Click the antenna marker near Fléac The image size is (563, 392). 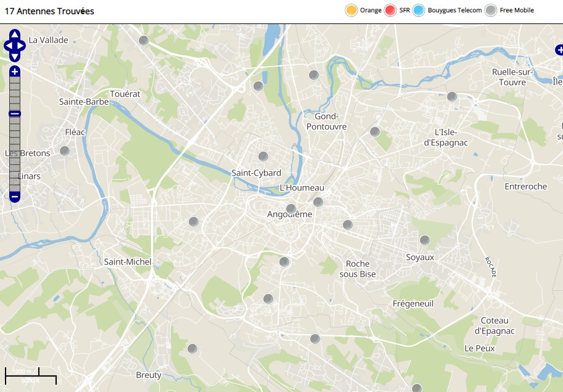click(x=65, y=150)
